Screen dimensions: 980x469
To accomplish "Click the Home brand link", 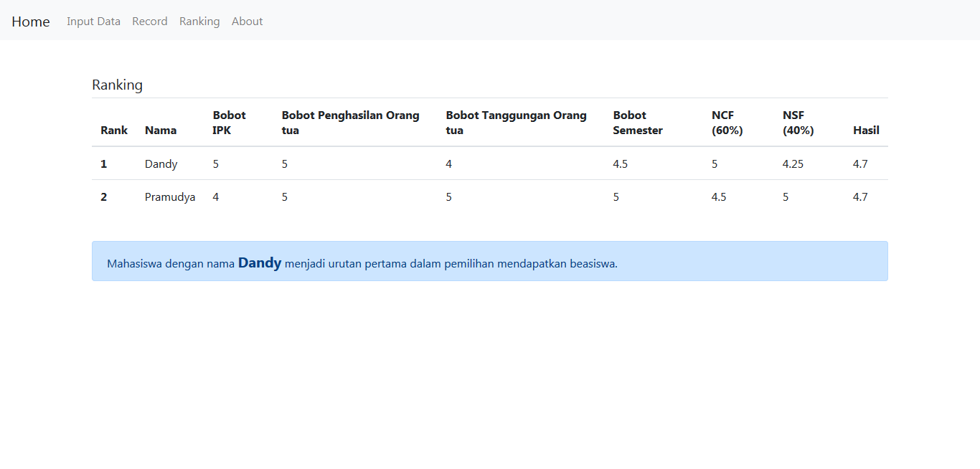I will 31,22.
